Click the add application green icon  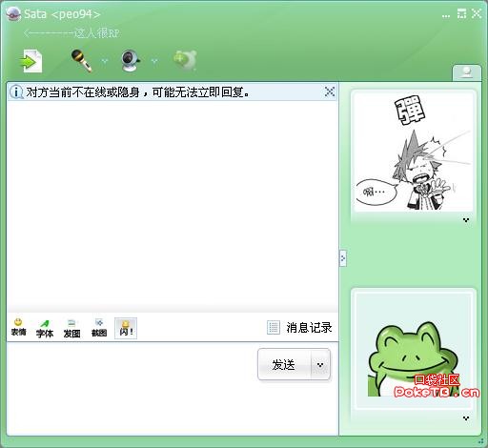185,60
